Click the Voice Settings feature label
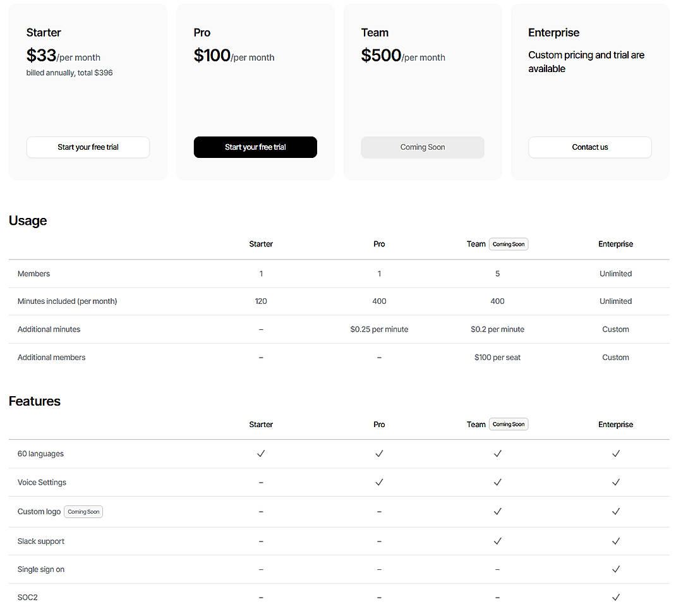This screenshot has width=676, height=616. point(42,482)
